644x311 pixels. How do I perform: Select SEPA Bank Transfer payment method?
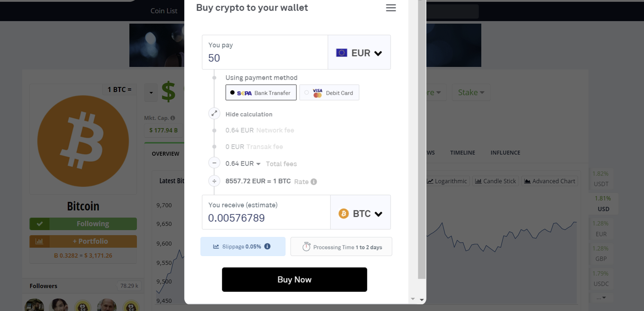tap(261, 93)
